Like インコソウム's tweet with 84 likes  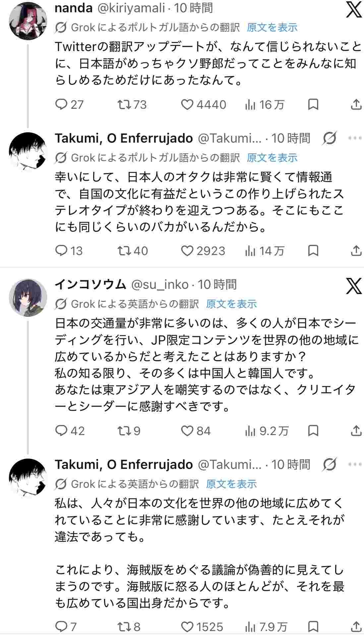187,431
